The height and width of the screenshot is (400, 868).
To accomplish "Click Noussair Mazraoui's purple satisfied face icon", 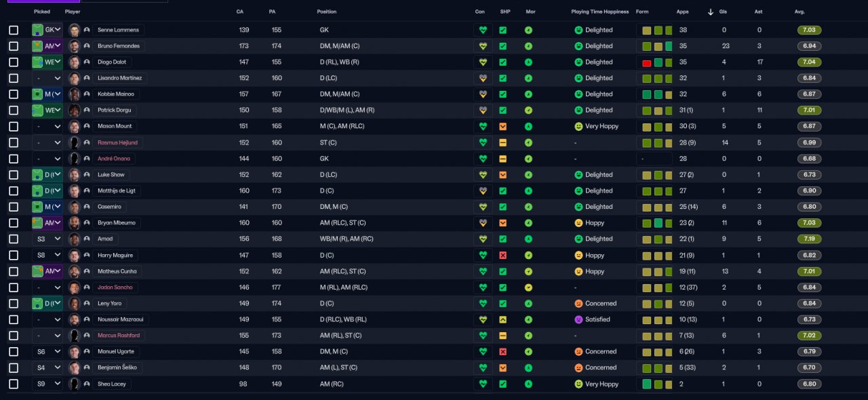I will click(578, 319).
